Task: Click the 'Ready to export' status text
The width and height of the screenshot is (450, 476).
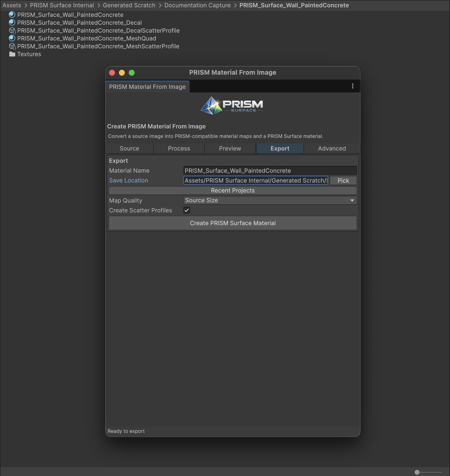Action: click(x=126, y=431)
